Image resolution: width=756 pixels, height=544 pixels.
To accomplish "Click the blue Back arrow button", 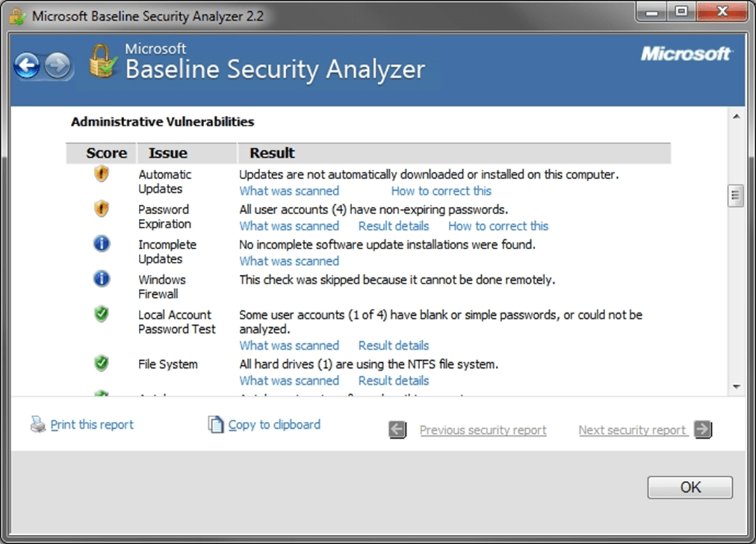I will point(27,66).
